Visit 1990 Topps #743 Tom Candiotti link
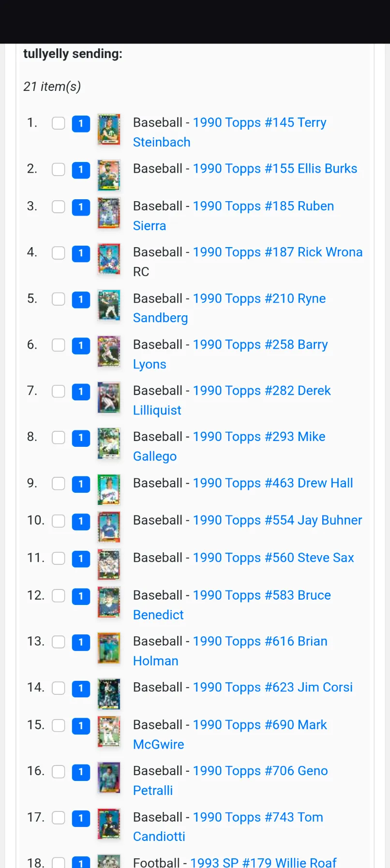The height and width of the screenshot is (868, 390). click(x=228, y=827)
